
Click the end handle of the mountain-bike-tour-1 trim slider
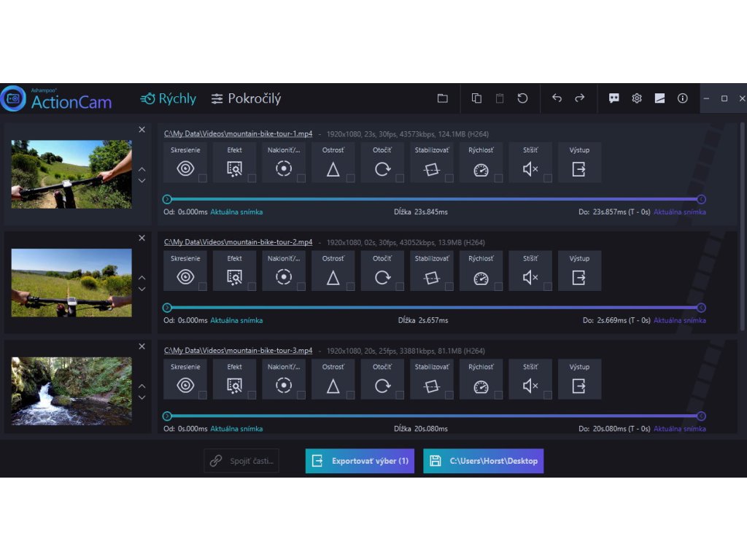coord(701,199)
